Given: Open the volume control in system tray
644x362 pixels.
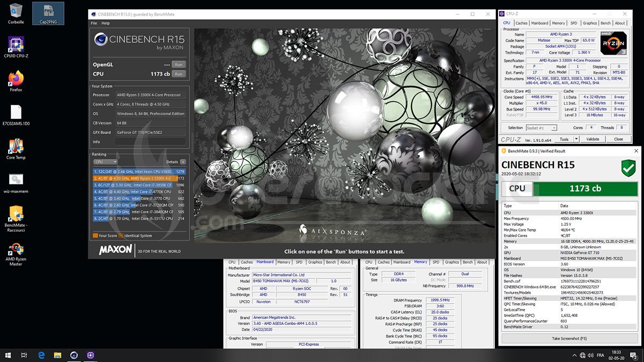Looking at the screenshot, I should click(x=590, y=355).
